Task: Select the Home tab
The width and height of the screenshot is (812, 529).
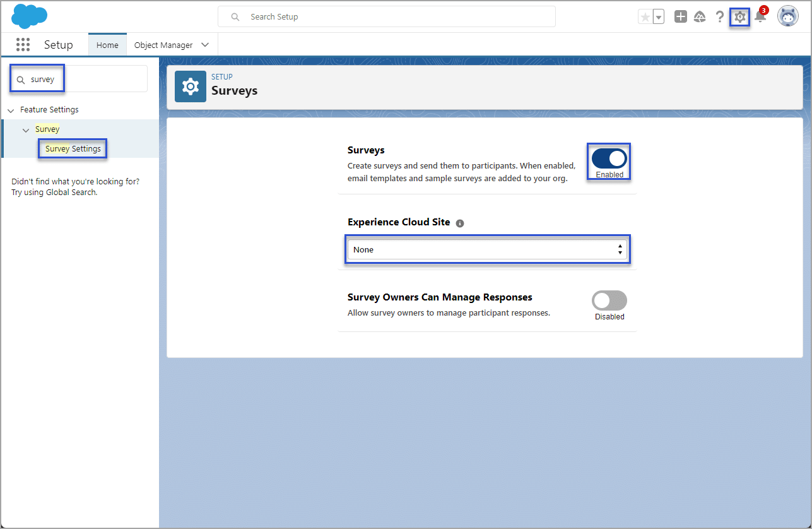Action: [x=107, y=45]
